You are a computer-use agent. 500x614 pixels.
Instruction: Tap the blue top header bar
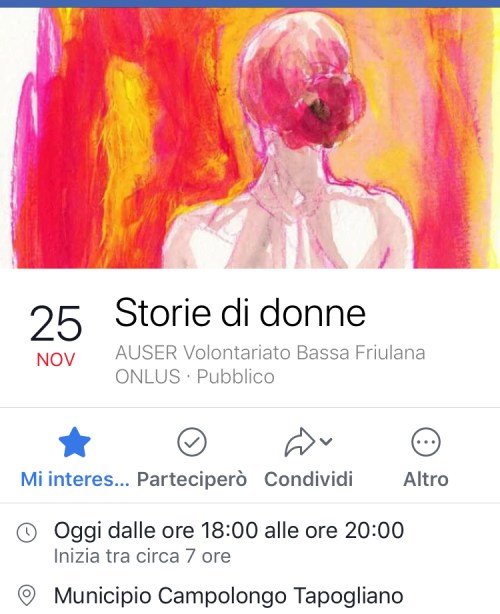(250, 4)
